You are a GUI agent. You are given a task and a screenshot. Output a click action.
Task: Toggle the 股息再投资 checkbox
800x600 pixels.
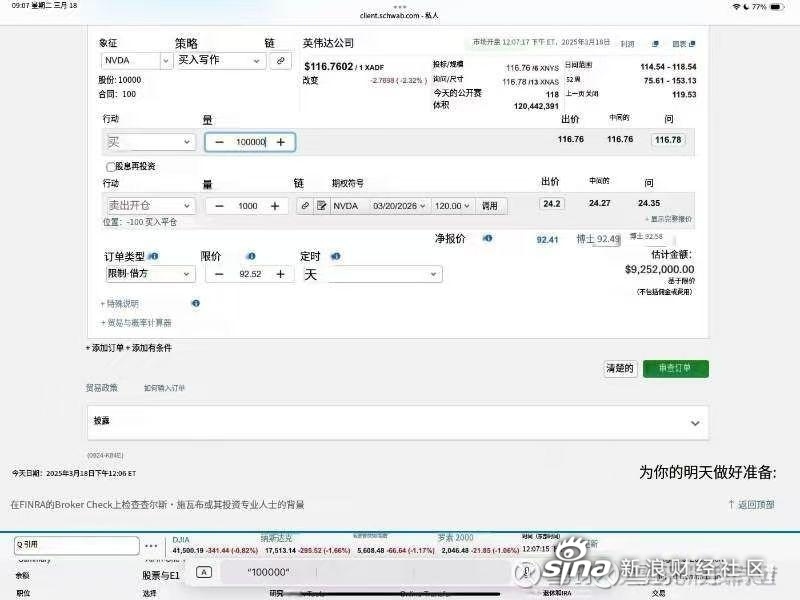click(110, 166)
